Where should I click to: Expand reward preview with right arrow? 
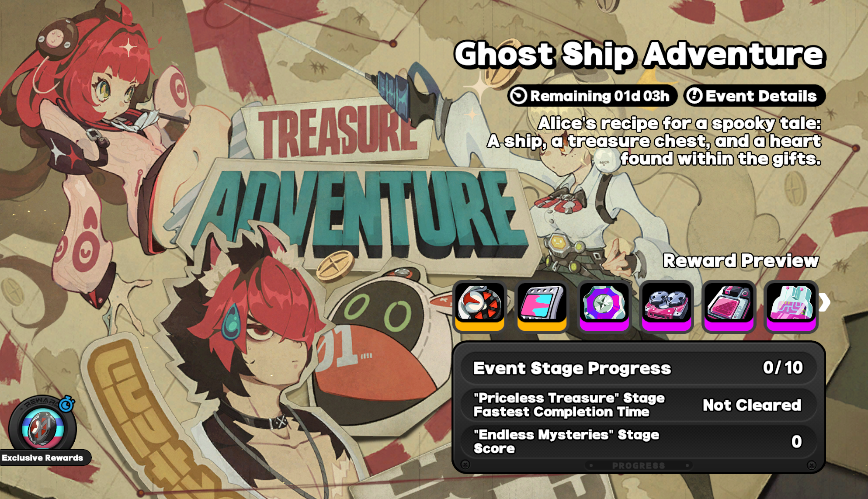[x=824, y=302]
